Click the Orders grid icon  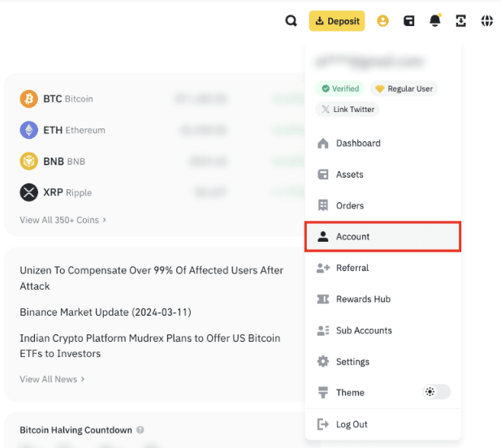(323, 205)
